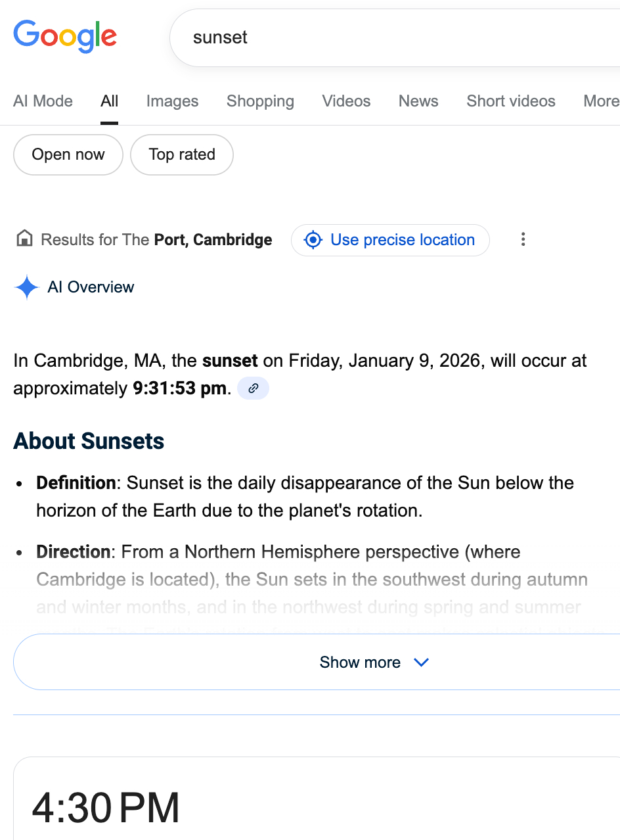Image resolution: width=620 pixels, height=840 pixels.
Task: Click the Port, Cambridge location text
Action: click(x=213, y=240)
